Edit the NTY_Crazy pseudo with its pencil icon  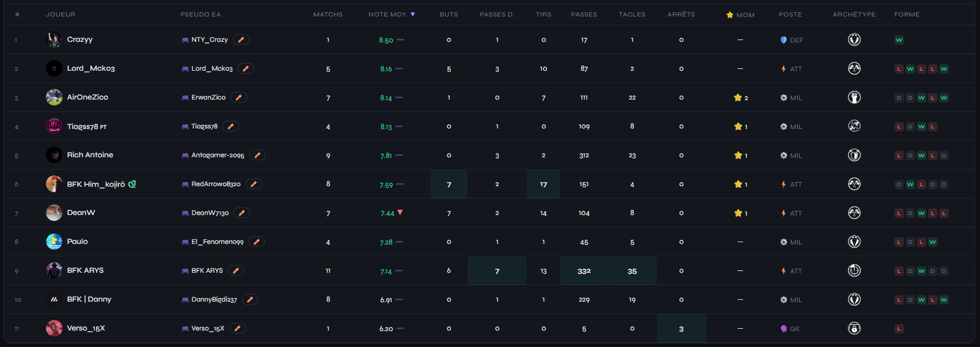coord(241,39)
